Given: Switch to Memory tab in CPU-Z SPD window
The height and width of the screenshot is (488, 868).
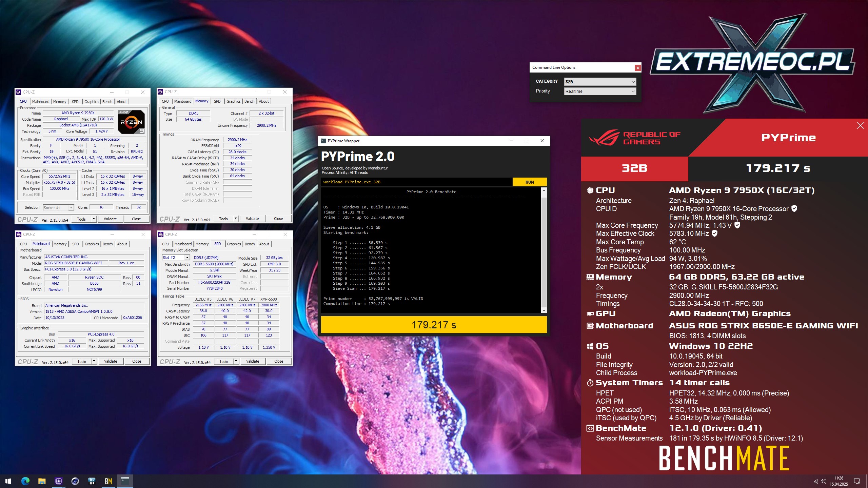Looking at the screenshot, I should click(x=202, y=244).
